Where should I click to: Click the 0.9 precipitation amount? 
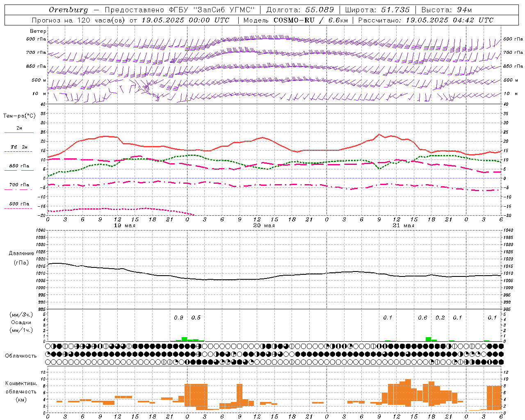[x=178, y=317]
